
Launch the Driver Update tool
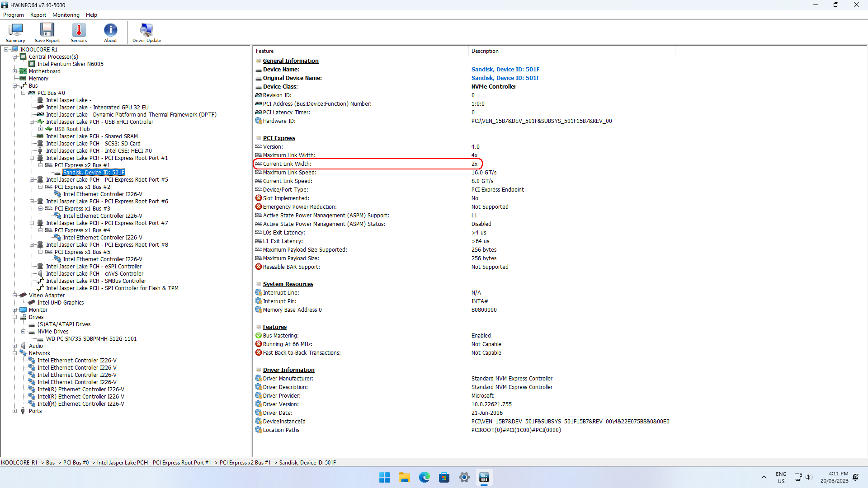pos(146,33)
